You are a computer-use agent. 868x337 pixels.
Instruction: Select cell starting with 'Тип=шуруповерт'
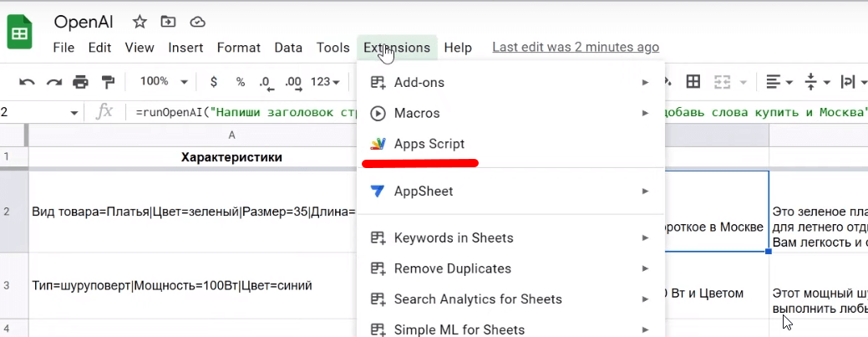tap(193, 285)
